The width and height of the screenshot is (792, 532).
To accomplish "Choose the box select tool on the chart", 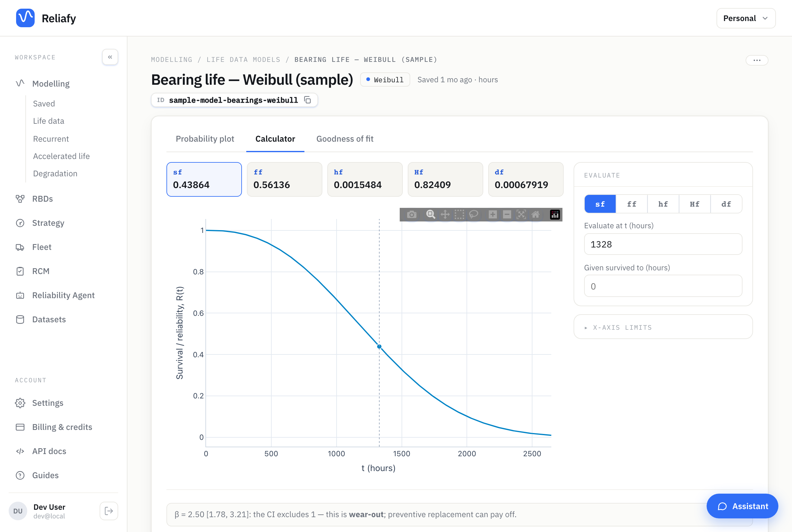I will (459, 214).
